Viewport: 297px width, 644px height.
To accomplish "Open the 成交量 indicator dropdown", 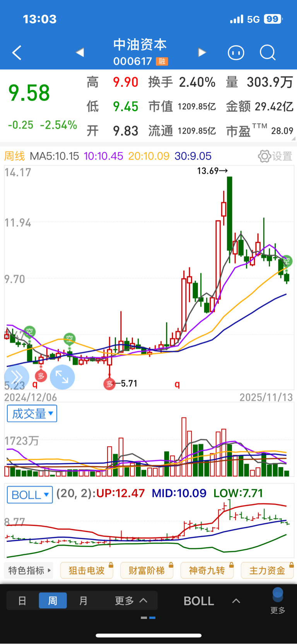I will click(32, 414).
